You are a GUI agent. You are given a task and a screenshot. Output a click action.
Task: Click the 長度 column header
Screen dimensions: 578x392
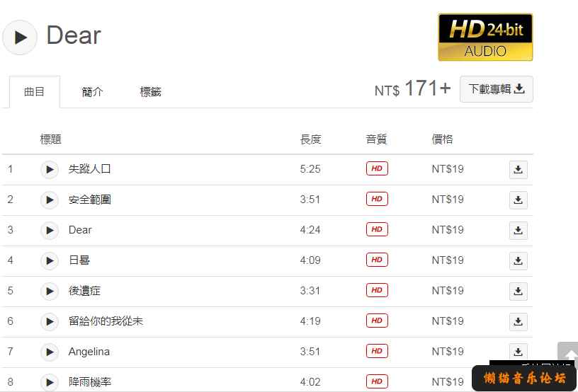(x=310, y=139)
